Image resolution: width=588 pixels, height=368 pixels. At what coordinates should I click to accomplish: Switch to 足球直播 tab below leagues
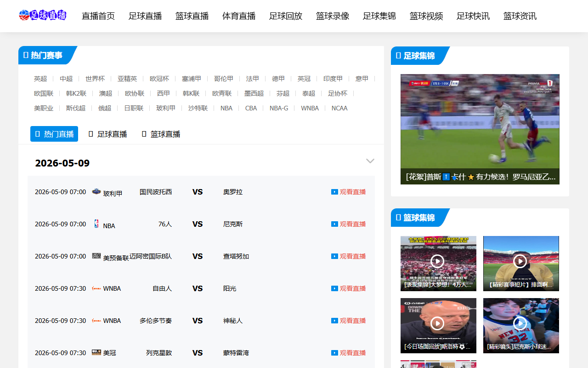coord(107,134)
